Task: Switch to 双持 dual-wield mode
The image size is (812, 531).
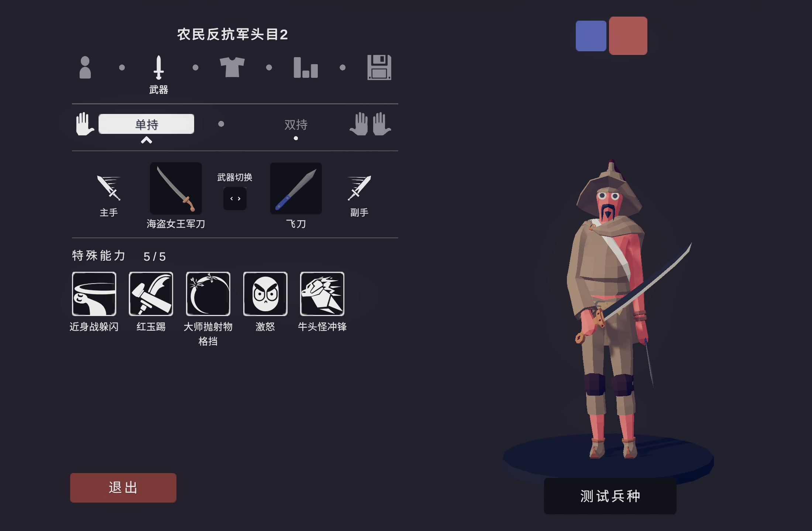Action: click(x=296, y=125)
